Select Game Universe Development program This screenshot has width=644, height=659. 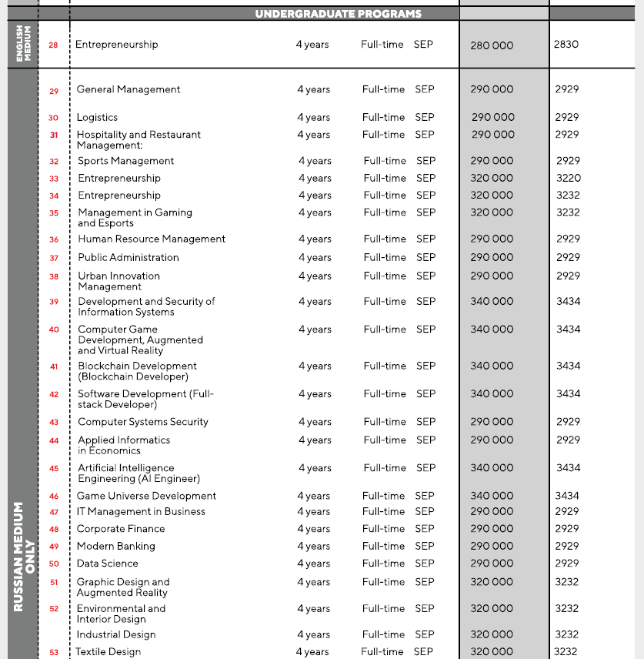(x=146, y=496)
